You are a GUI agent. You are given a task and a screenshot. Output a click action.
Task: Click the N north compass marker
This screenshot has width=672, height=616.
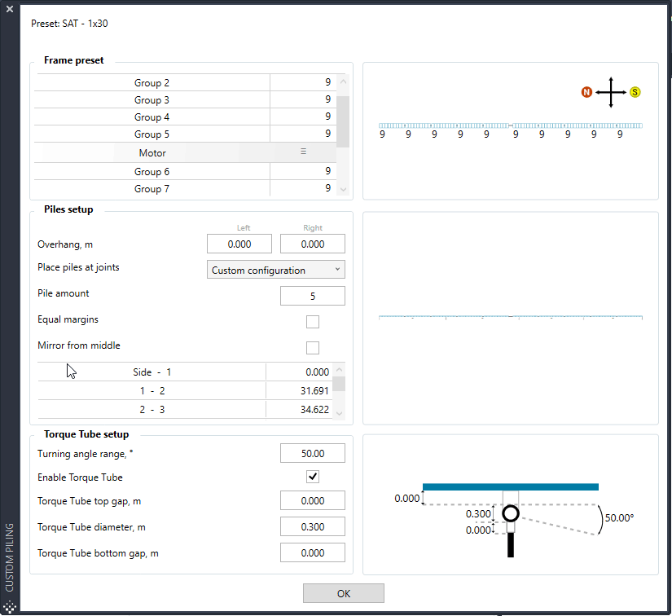[586, 92]
